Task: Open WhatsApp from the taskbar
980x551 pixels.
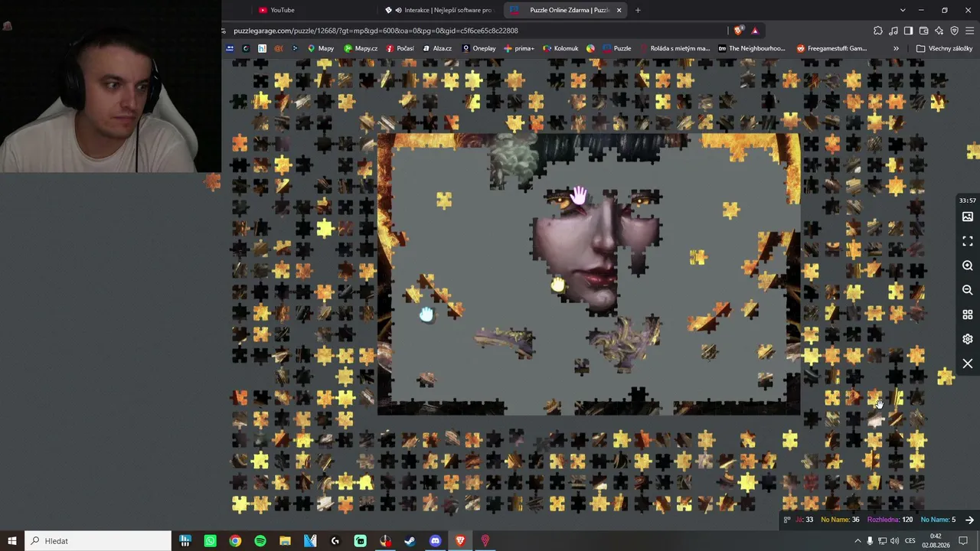Action: (210, 541)
